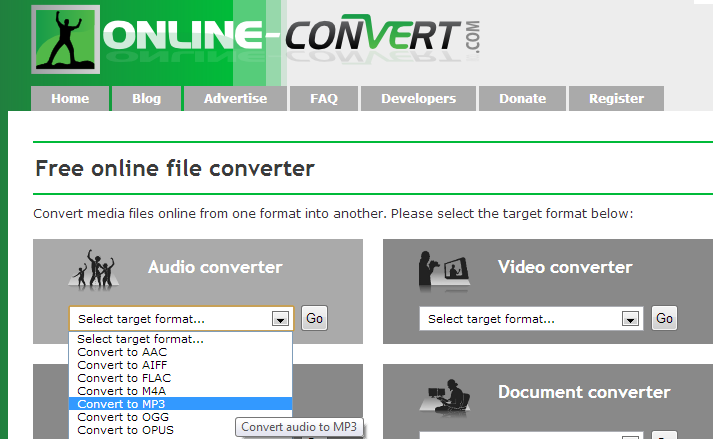Go to the Blog tab
The image size is (713, 439).
146,98
